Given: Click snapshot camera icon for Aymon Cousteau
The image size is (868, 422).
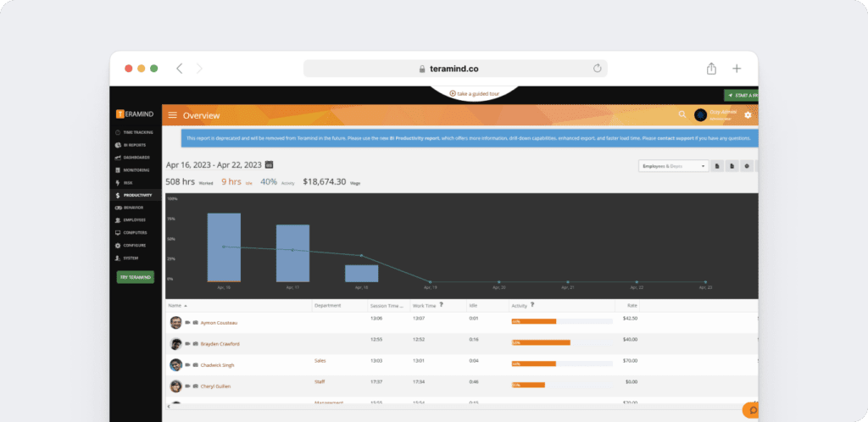Looking at the screenshot, I should [196, 322].
